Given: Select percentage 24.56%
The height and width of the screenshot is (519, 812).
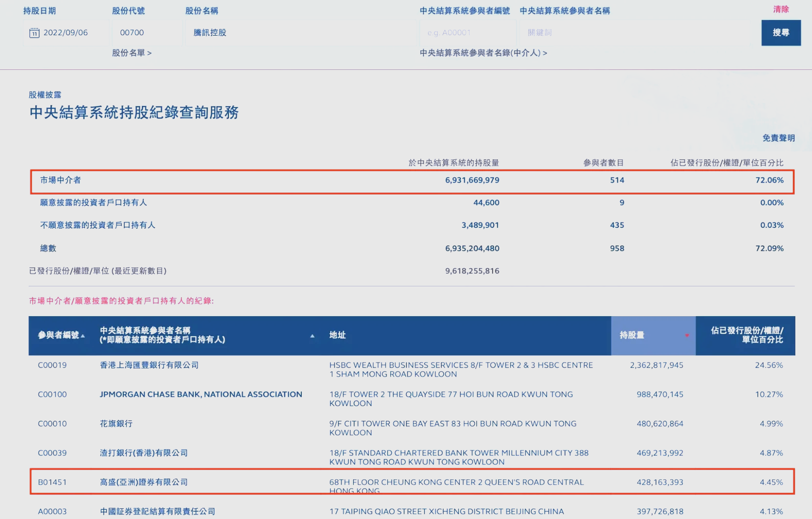Looking at the screenshot, I should point(769,365).
